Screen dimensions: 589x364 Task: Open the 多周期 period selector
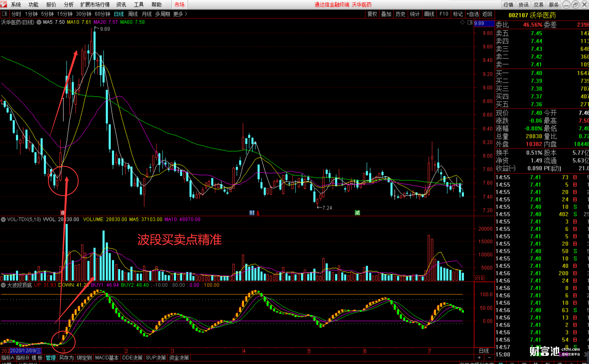click(x=162, y=14)
